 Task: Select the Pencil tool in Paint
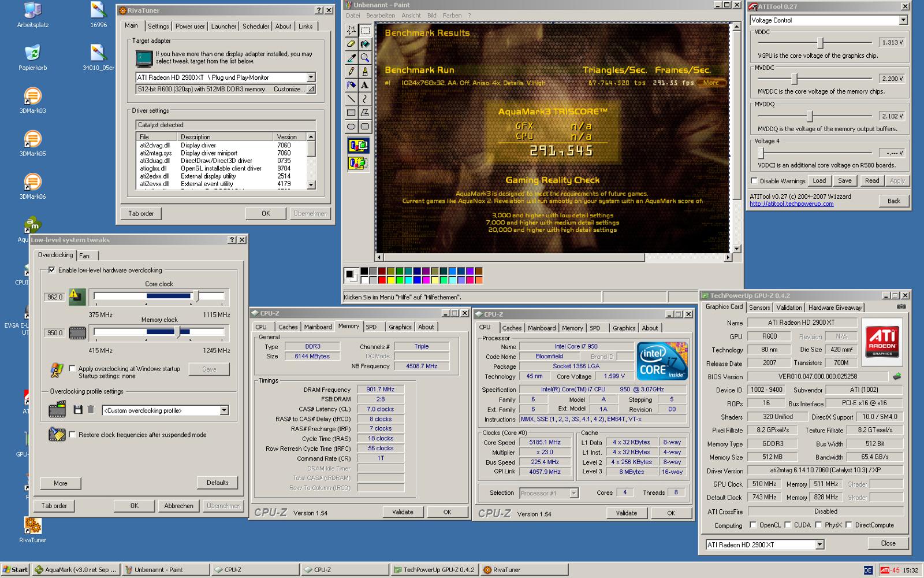tap(351, 72)
